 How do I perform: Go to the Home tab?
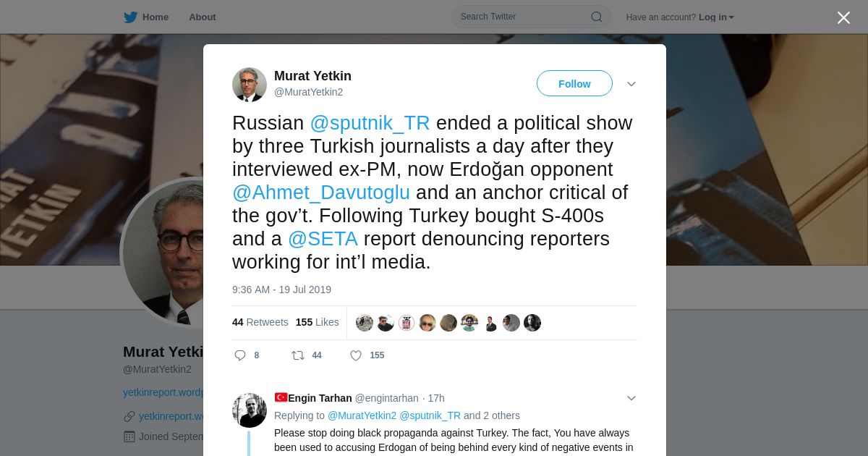pos(146,17)
